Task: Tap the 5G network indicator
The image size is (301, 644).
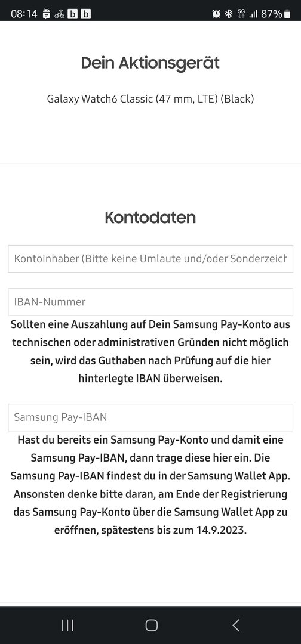Action: pos(241,14)
